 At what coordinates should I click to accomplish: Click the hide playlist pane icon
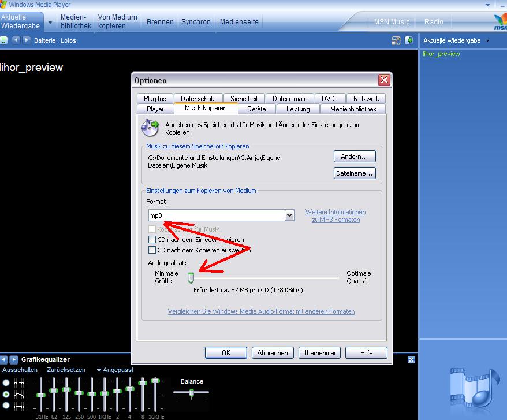point(409,40)
